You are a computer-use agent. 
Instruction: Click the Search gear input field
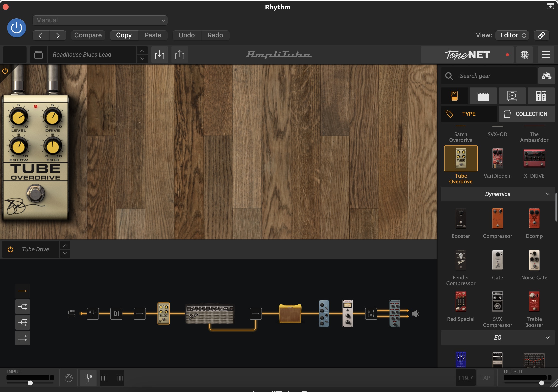point(489,76)
